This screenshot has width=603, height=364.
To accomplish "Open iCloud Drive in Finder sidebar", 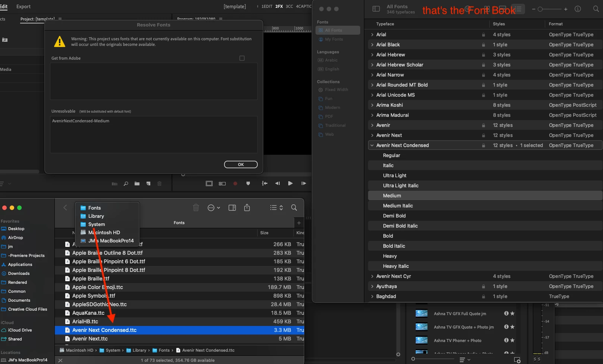I will [20, 330].
